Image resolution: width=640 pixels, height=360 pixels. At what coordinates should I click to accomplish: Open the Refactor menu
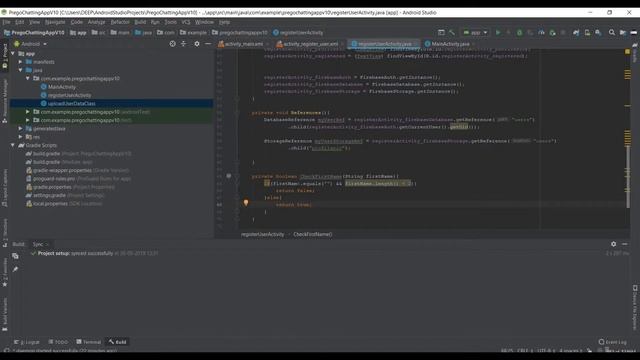tap(120, 22)
